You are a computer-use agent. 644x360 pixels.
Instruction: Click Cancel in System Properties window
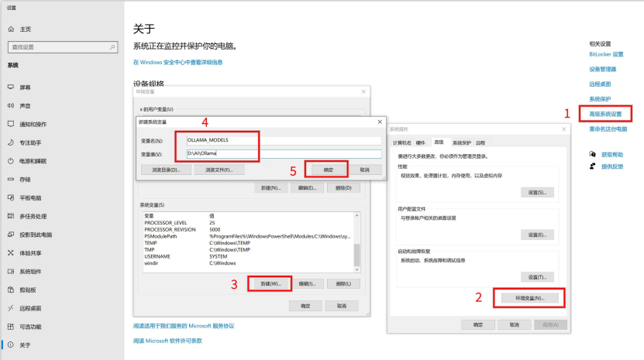[x=515, y=324]
